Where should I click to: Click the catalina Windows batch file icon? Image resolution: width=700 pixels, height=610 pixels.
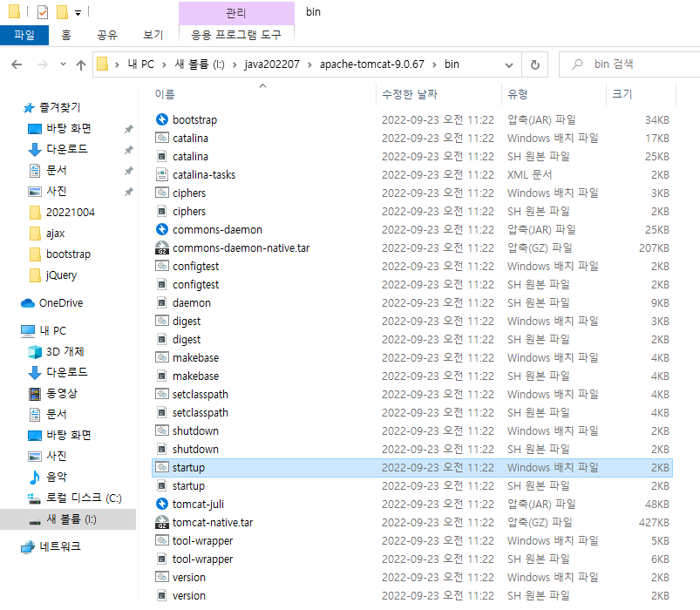161,138
